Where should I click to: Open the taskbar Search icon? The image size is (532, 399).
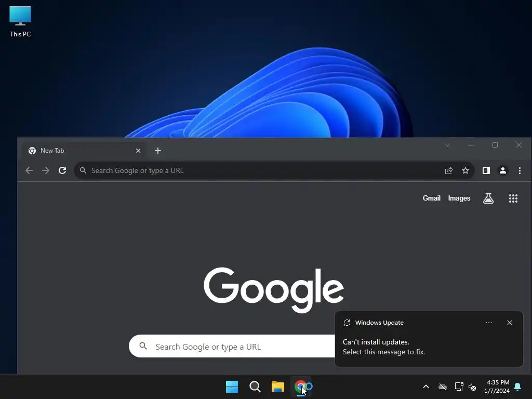point(255,387)
